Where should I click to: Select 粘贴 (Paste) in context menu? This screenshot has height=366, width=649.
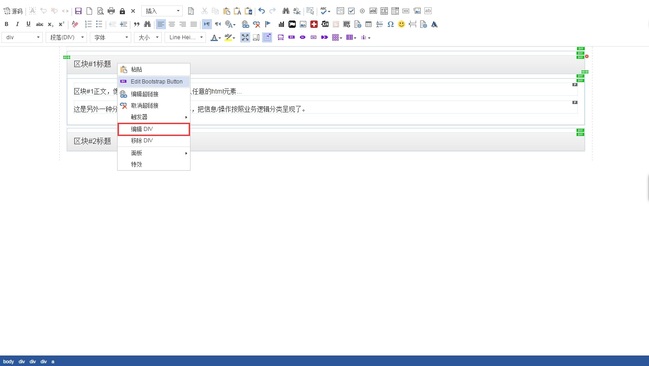[154, 70]
